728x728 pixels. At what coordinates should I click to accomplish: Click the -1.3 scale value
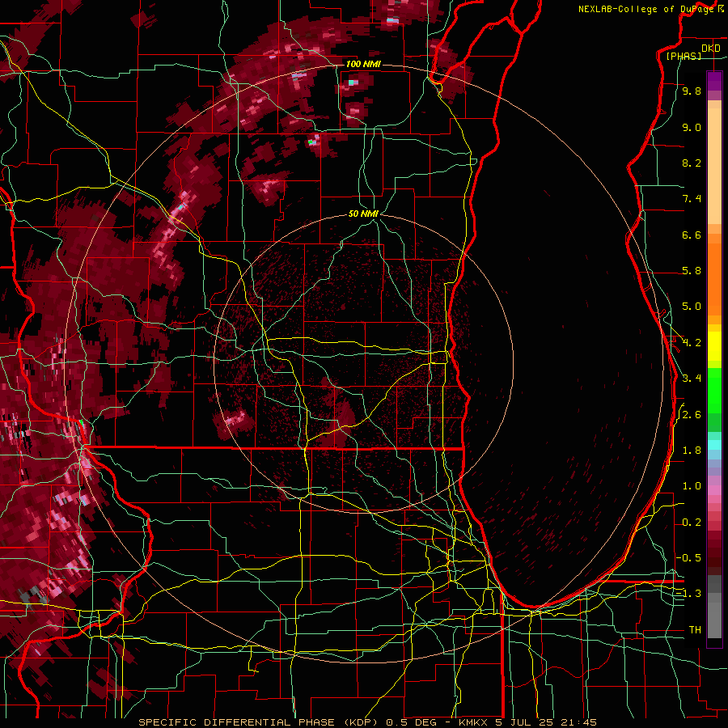688,594
